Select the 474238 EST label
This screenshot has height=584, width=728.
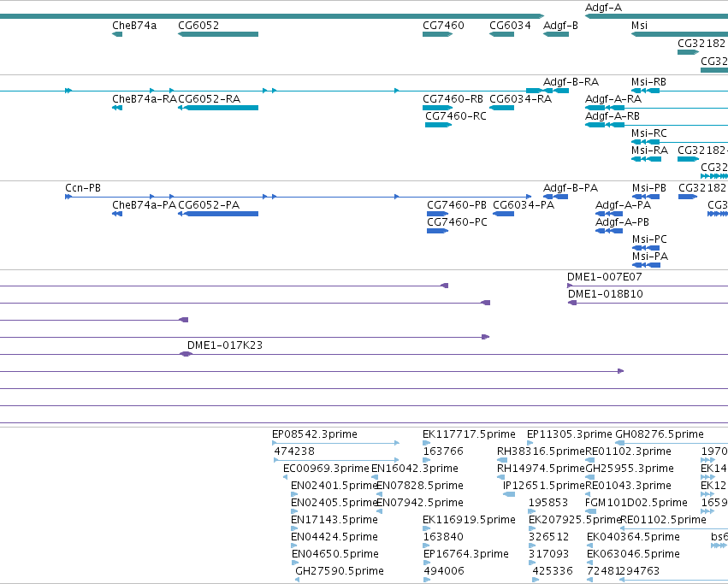click(x=294, y=452)
